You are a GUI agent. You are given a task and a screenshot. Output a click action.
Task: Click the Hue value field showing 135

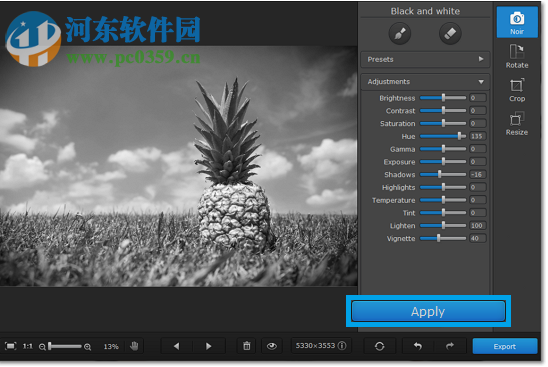[477, 136]
